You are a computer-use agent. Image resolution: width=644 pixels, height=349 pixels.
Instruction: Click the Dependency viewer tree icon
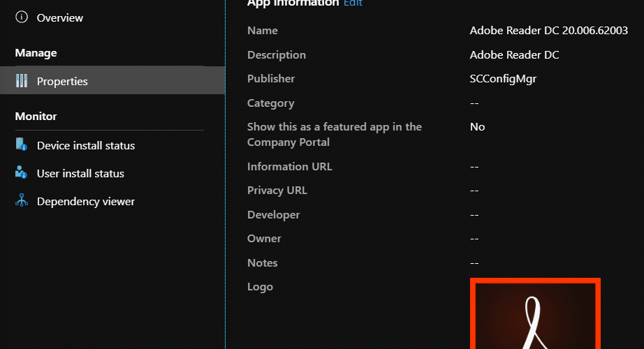tap(22, 200)
